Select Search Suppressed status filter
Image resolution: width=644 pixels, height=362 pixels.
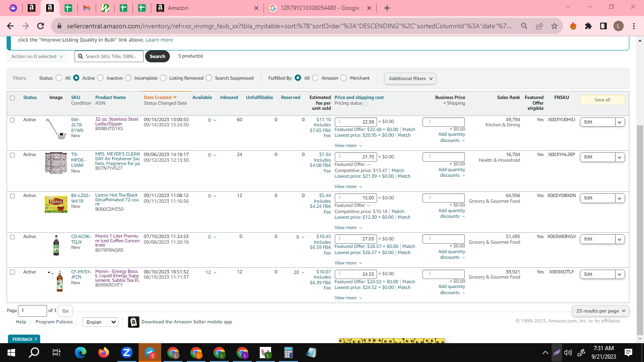coord(209,78)
